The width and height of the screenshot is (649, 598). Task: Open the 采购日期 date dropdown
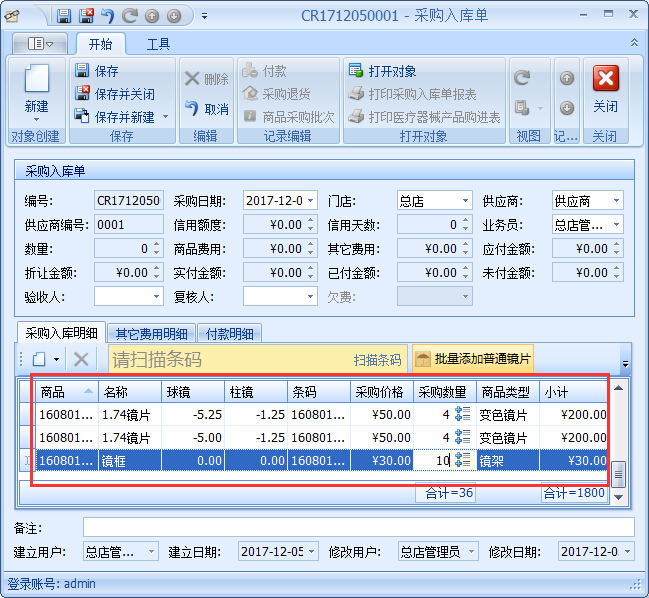click(x=311, y=201)
